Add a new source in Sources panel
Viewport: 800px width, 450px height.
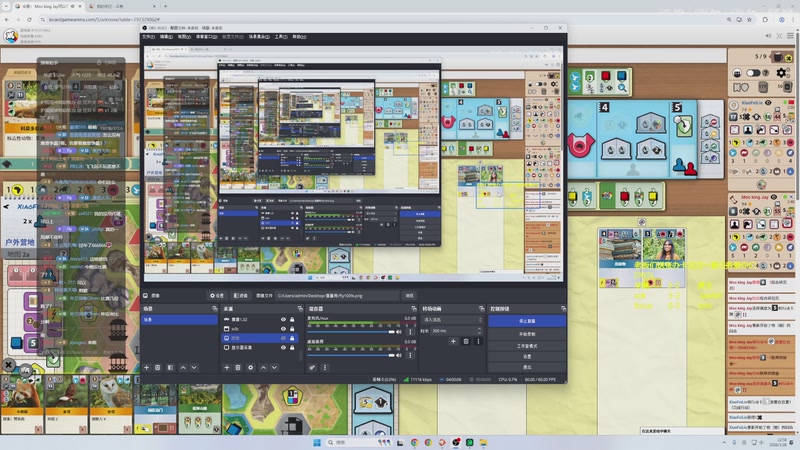227,367
